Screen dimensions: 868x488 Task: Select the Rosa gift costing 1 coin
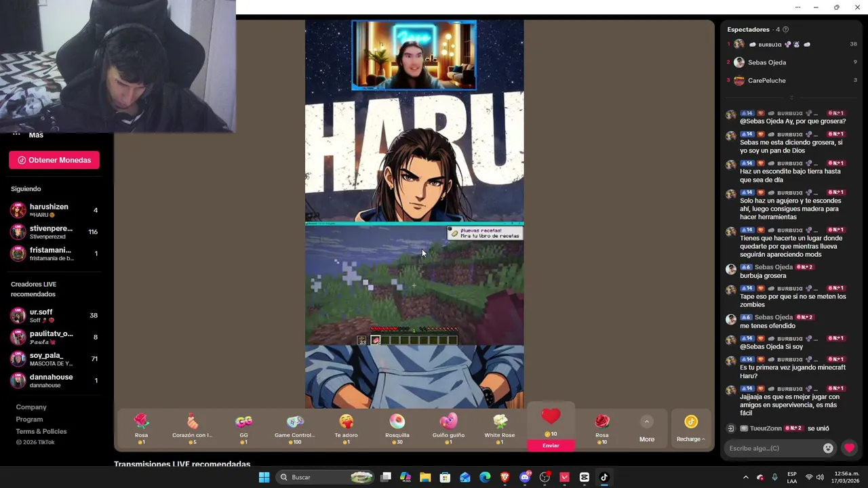click(x=141, y=429)
